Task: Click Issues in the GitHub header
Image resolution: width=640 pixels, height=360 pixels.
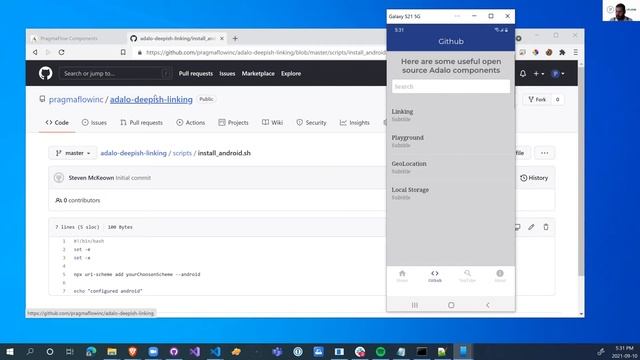Action: [227, 73]
